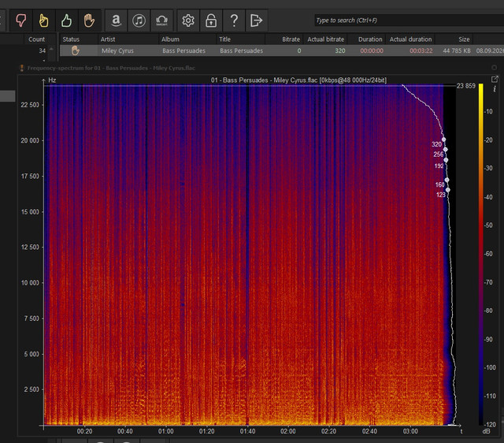Click the exit door icon
Screen dimensions: 504x443
pyautogui.click(x=256, y=20)
